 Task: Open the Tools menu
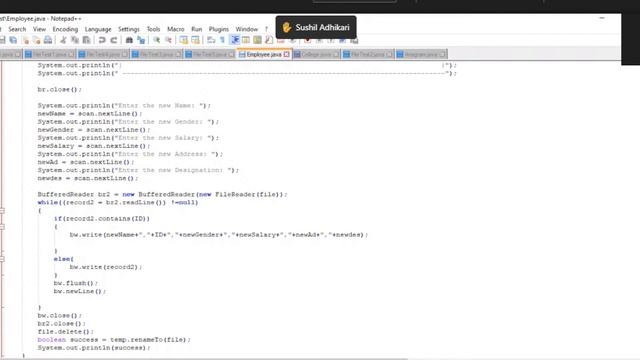[x=153, y=29]
